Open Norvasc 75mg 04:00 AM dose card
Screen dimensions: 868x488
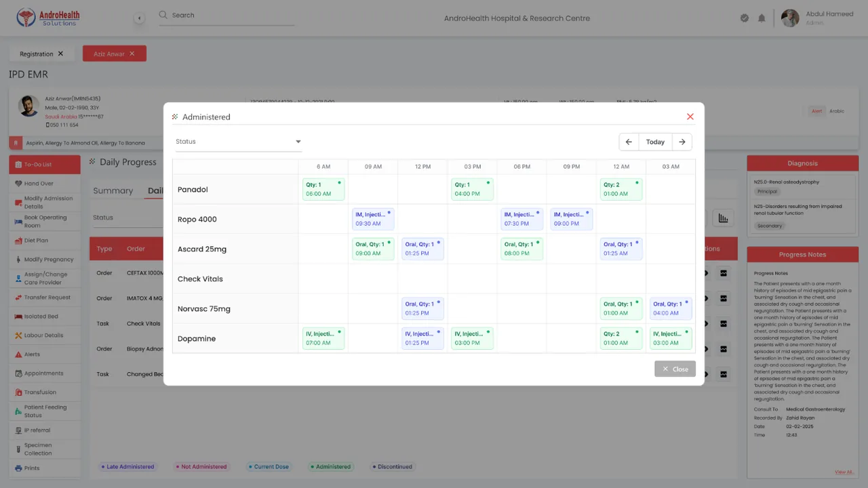[671, 308]
